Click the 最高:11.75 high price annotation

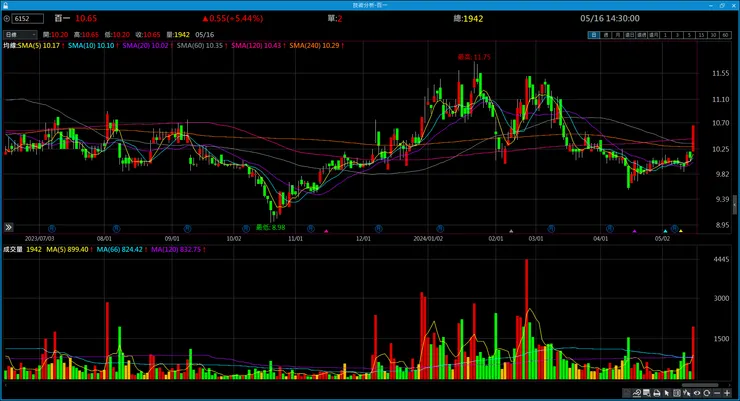pos(474,57)
